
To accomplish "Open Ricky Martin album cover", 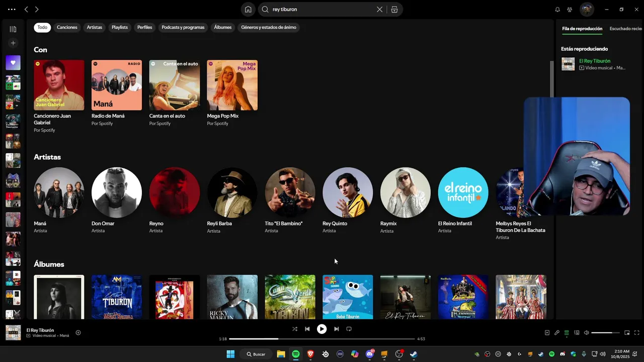I will (x=232, y=297).
